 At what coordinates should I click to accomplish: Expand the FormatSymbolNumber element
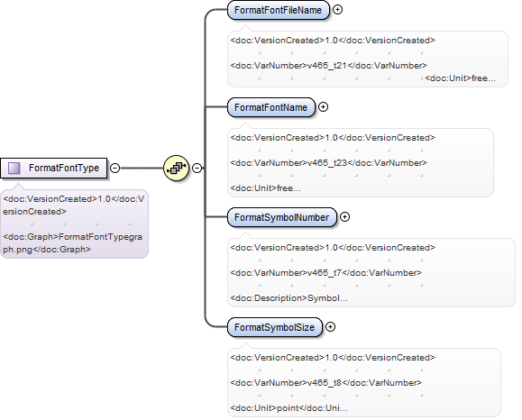click(x=345, y=217)
